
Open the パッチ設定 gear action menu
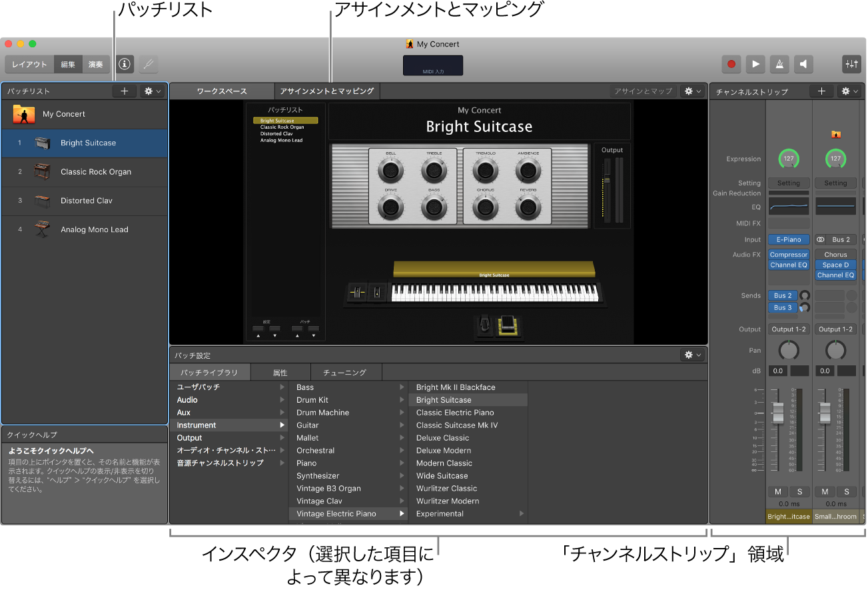pyautogui.click(x=693, y=355)
